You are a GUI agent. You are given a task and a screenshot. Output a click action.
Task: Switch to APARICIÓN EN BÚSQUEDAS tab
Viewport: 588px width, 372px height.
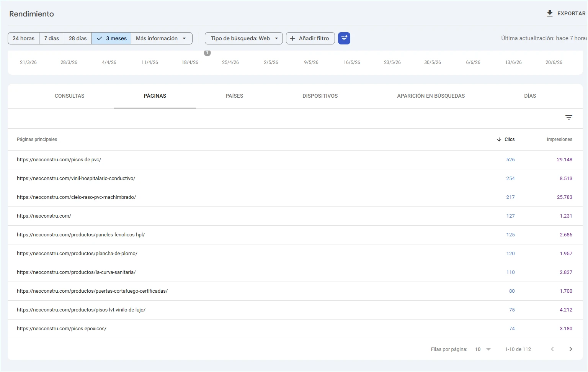click(431, 96)
